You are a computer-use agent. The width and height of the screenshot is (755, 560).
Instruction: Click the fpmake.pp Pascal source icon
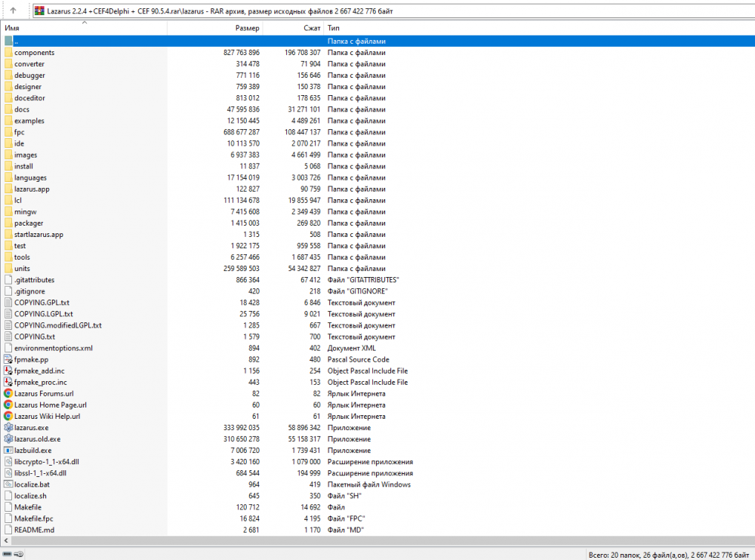[x=8, y=360]
